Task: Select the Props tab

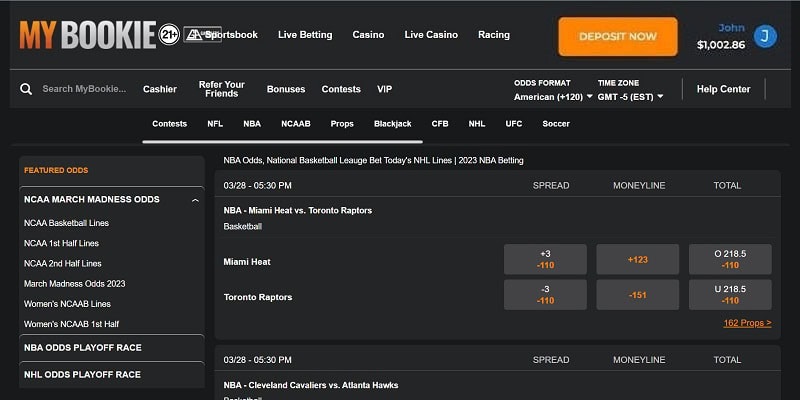Action: pyautogui.click(x=342, y=124)
